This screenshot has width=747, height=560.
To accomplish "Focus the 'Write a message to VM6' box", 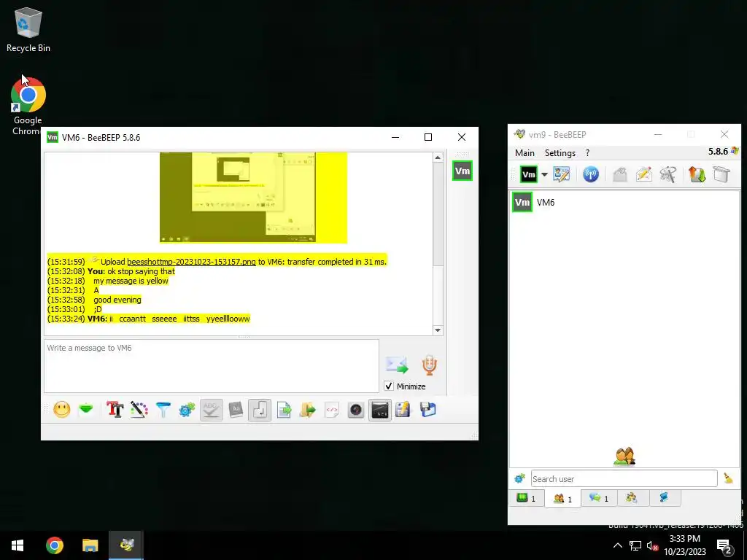I will click(212, 366).
